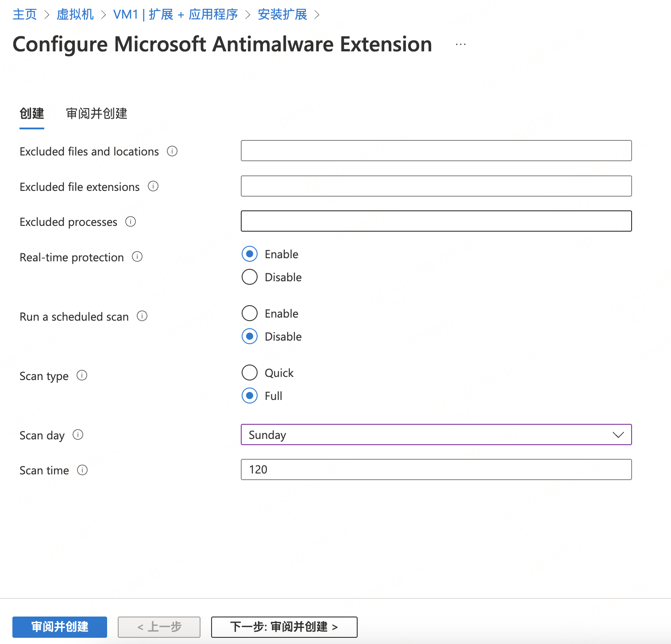Focus the Excluded files and locations field
Screen dimensions: 671x644
pos(436,151)
